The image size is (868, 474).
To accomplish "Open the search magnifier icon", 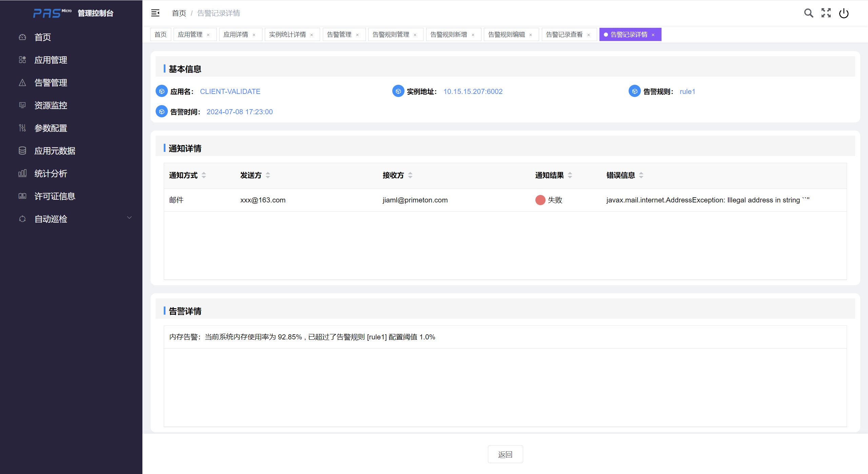I will click(x=809, y=13).
